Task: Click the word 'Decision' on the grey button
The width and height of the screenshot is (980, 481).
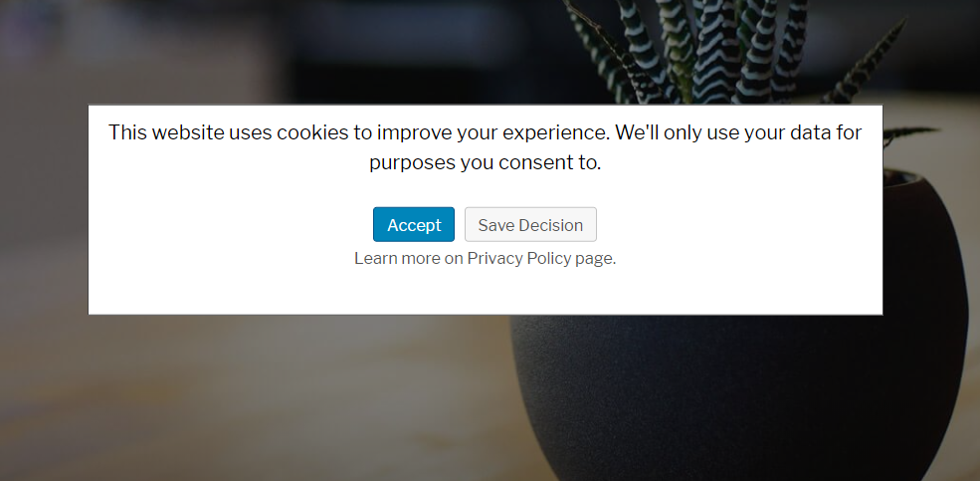Action: pyautogui.click(x=551, y=225)
